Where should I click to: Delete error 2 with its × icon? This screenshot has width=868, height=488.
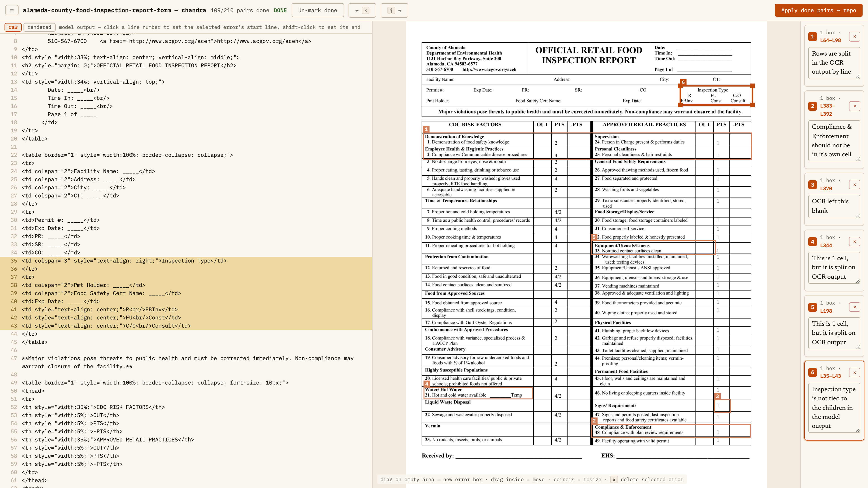click(x=854, y=106)
